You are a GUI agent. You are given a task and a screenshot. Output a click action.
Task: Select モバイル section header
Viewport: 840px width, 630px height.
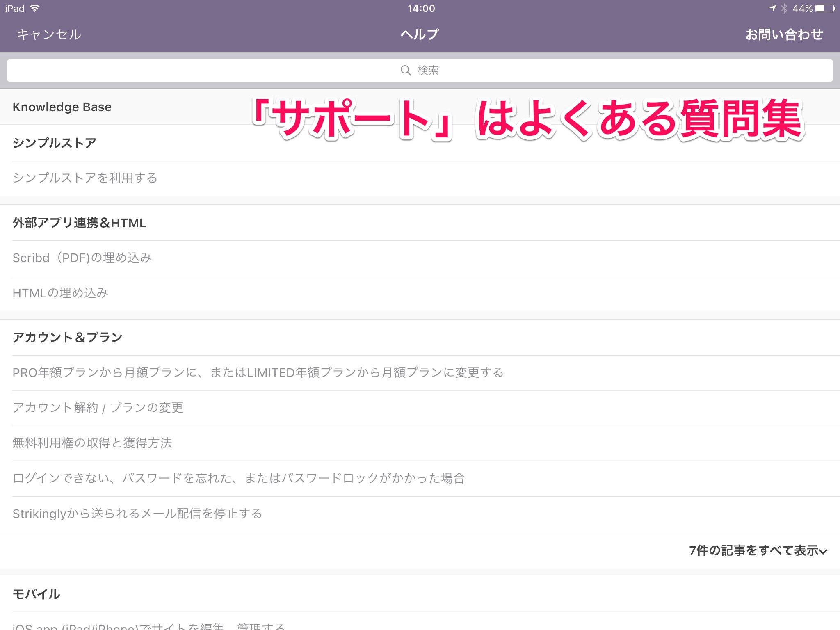point(36,594)
